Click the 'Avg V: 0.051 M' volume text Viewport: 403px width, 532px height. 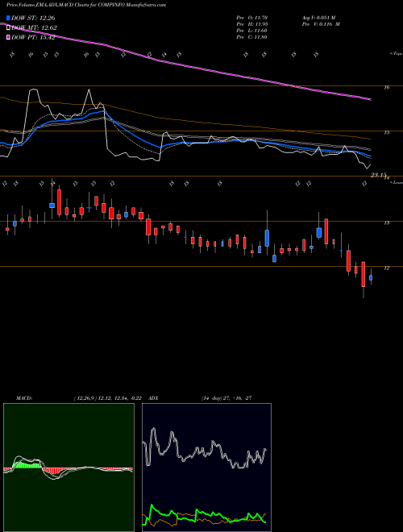pos(320,18)
